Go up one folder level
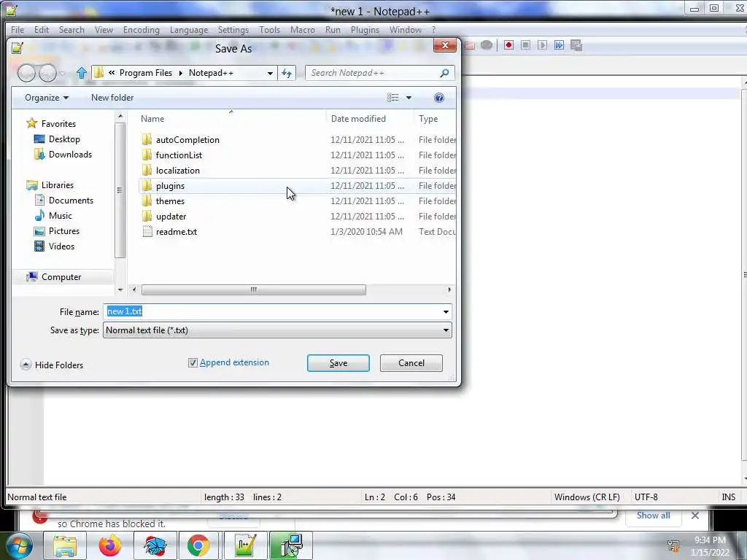This screenshot has height=560, width=747. tap(82, 73)
